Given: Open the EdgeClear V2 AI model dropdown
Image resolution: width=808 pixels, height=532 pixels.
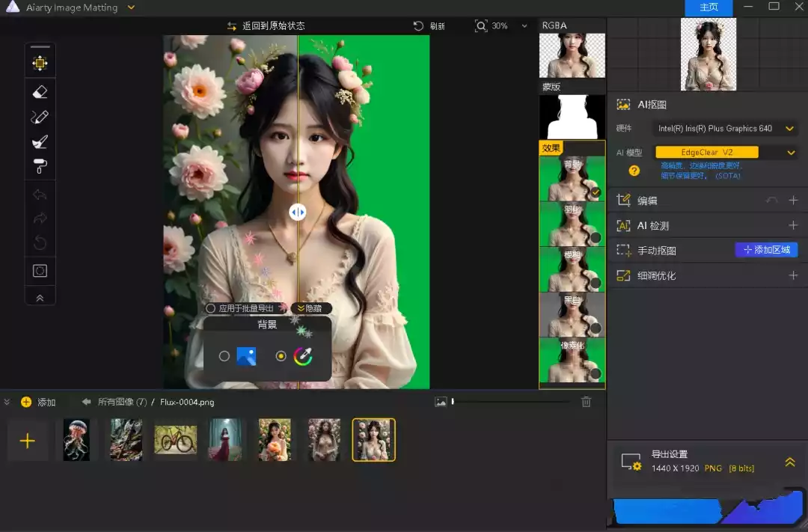Looking at the screenshot, I should coord(790,151).
